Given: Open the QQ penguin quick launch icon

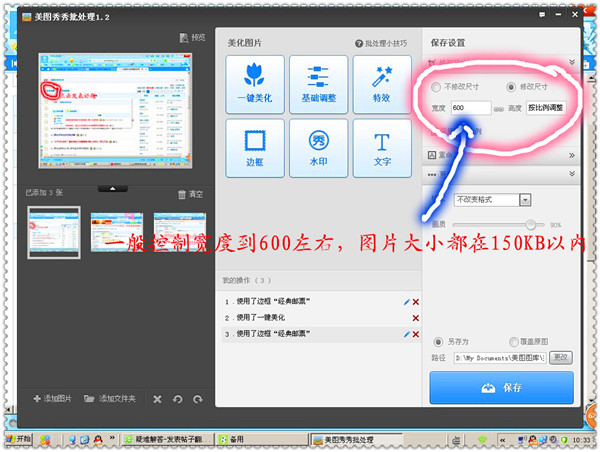Looking at the screenshot, I should pos(98,440).
